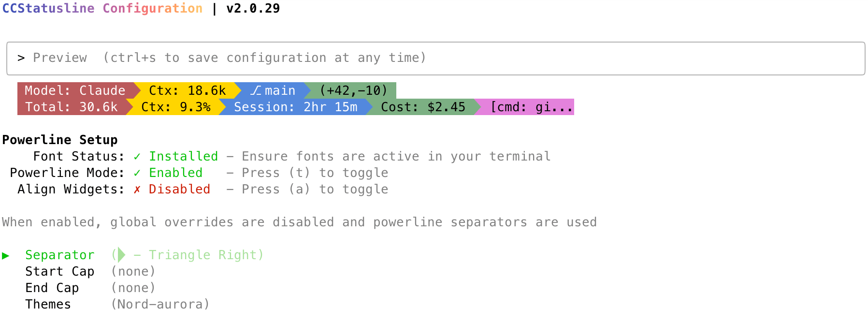The image size is (868, 323).
Task: Click the Preview input box
Action: pyautogui.click(x=436, y=59)
